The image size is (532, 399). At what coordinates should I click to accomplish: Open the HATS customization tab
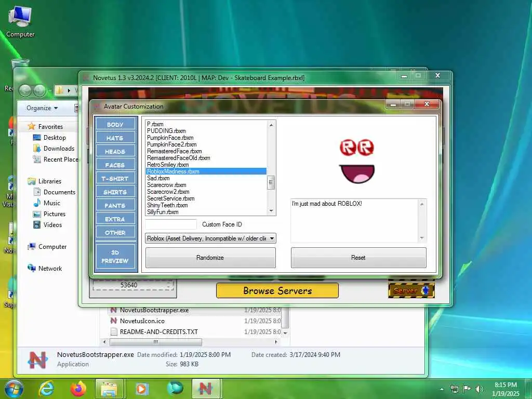click(x=115, y=138)
